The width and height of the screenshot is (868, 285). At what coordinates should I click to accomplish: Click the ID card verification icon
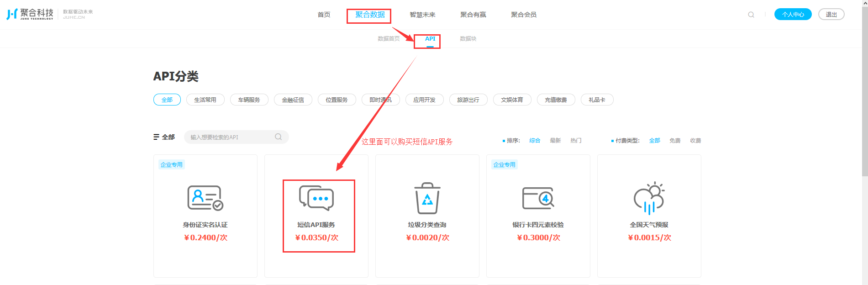coord(205,198)
